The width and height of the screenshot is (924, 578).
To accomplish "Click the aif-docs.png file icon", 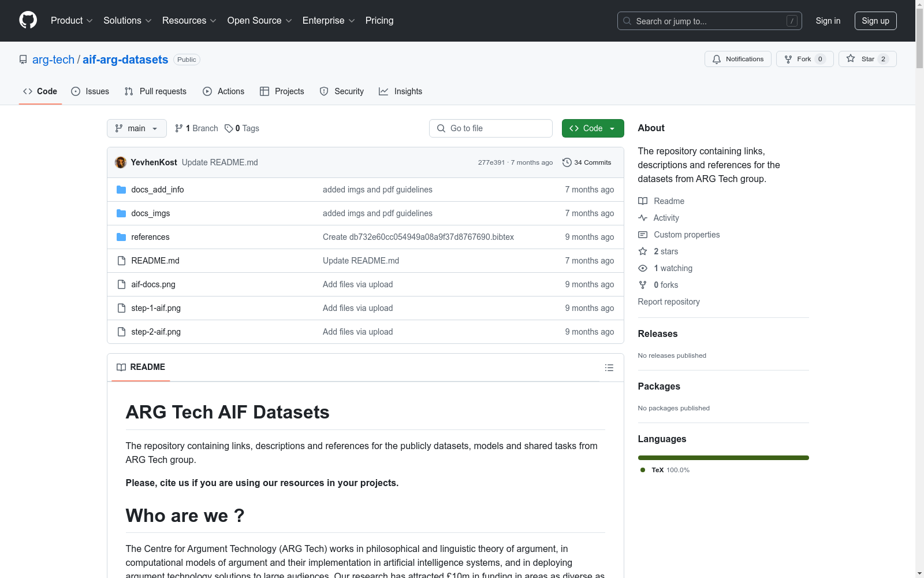I will [x=121, y=284].
